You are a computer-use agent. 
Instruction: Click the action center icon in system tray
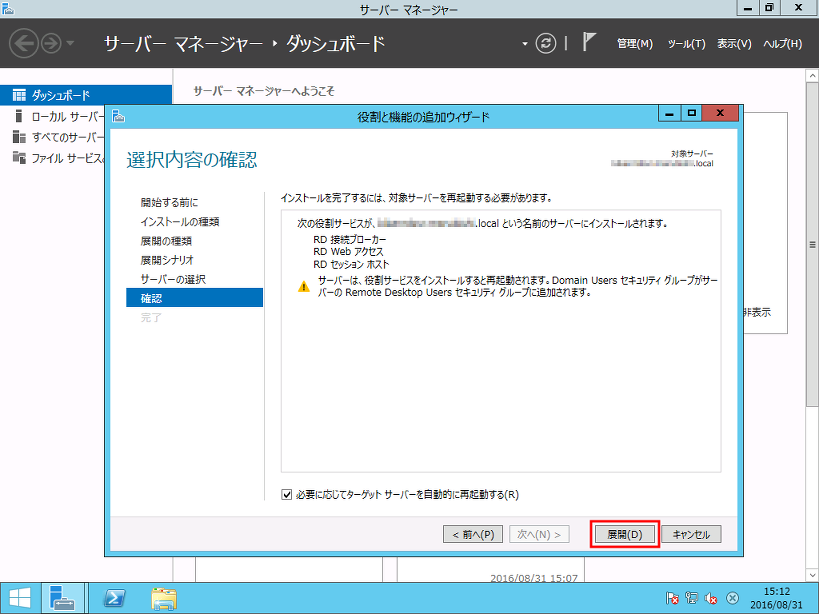tap(672, 597)
